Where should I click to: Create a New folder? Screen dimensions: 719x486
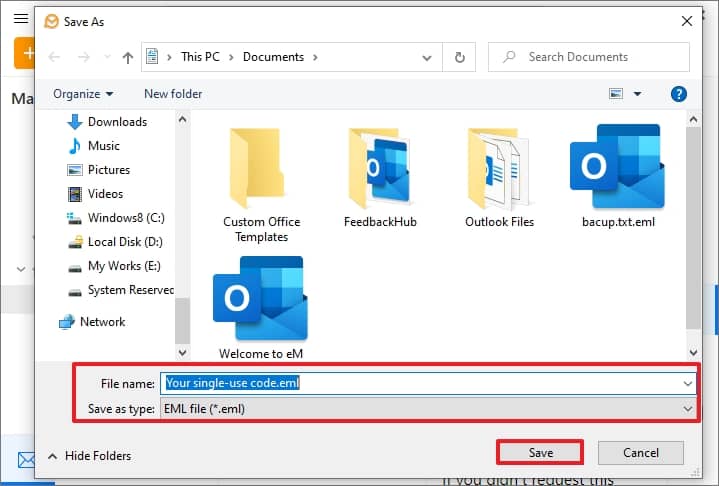[173, 94]
